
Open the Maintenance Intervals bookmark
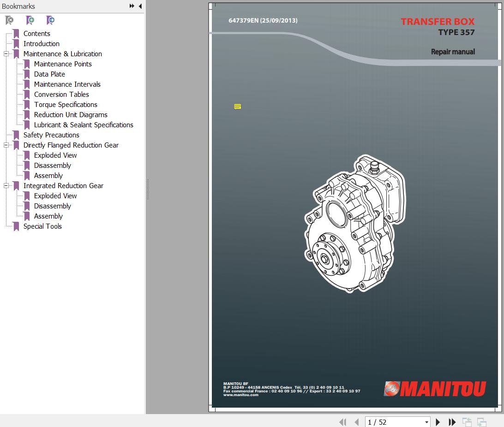67,84
